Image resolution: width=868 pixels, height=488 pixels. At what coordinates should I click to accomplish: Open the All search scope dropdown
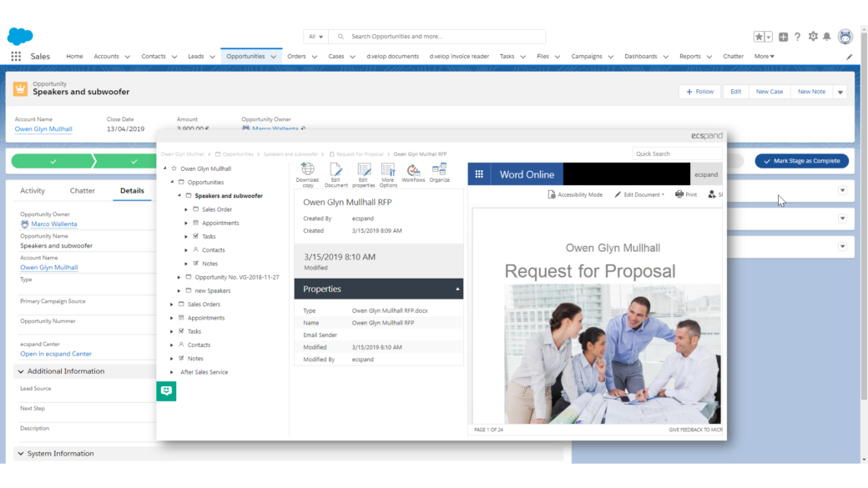tap(316, 37)
